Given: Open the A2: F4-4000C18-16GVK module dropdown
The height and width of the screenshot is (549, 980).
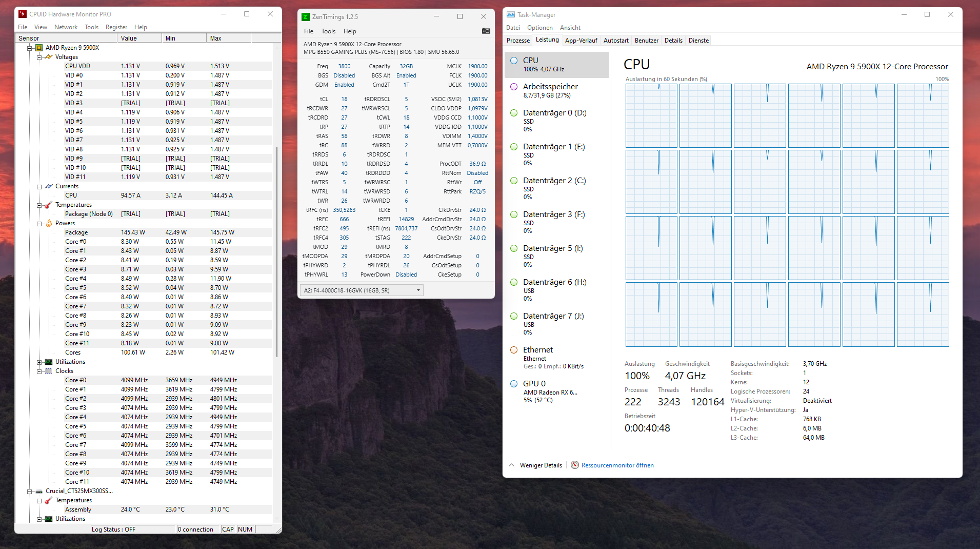Looking at the screenshot, I should tap(362, 290).
